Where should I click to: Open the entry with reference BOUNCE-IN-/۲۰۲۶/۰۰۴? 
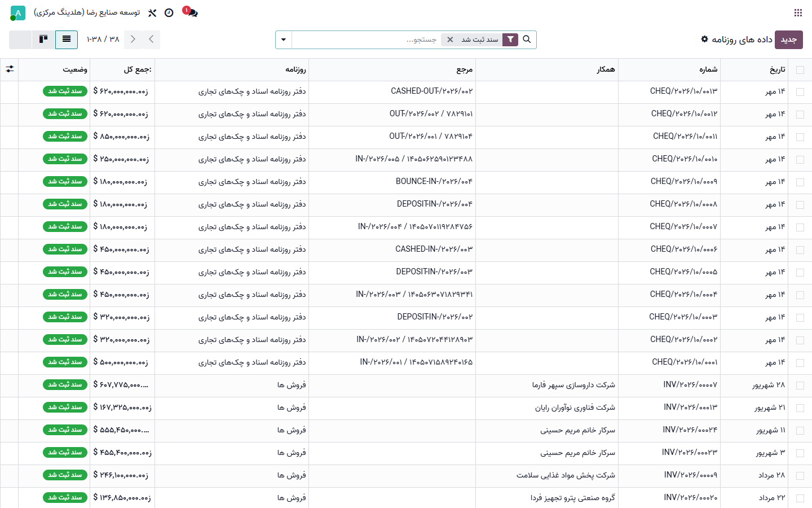[x=434, y=182]
